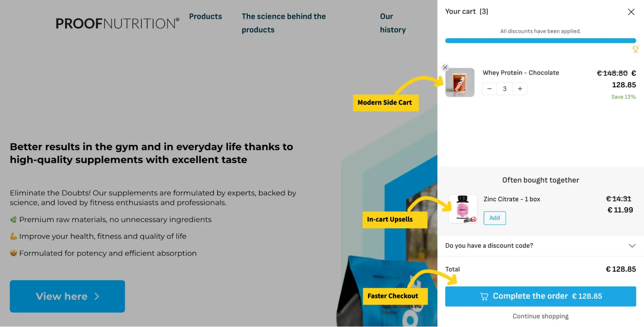Click the Zinc Citrate – 1 box title
This screenshot has height=327, width=644.
512,199
